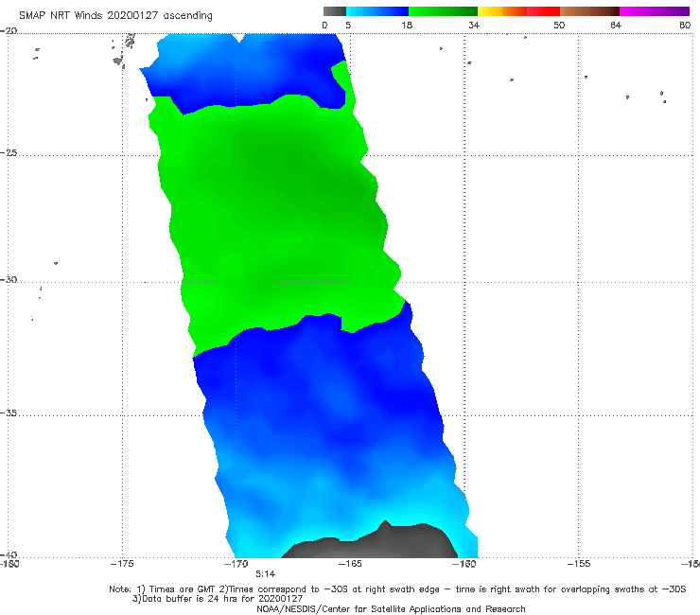700x615 pixels.
Task: Click the NOAA/NESDIS credit line
Action: click(391, 608)
